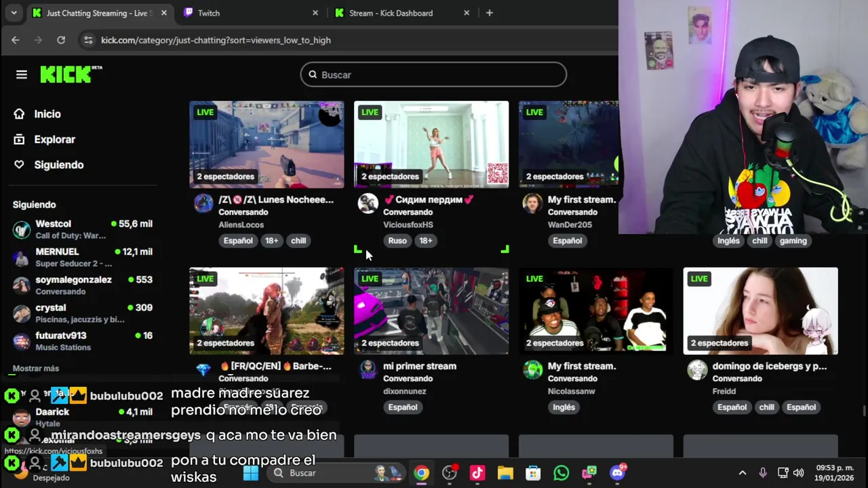868x488 pixels.
Task: Click Freidd channel avatar
Action: (x=698, y=369)
